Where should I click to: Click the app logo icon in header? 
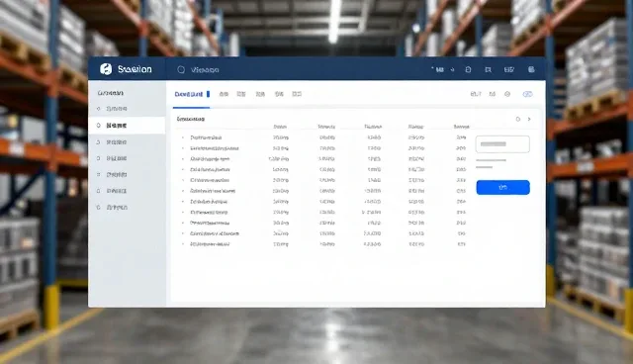point(106,69)
